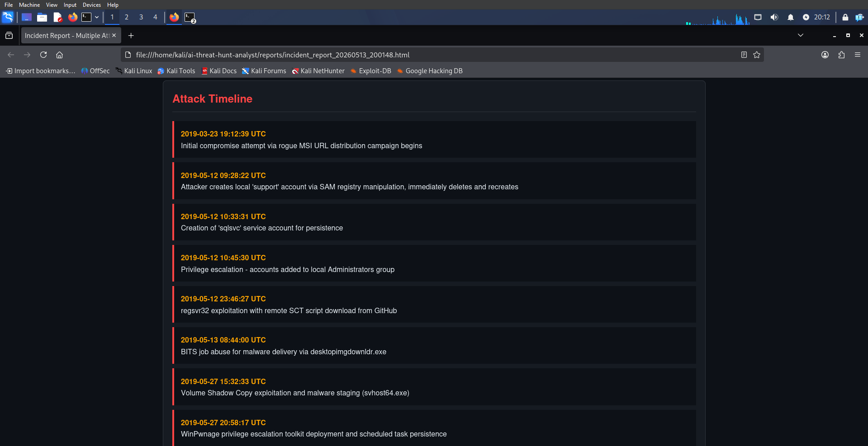Click the session logout icon
The width and height of the screenshot is (868, 446).
859,17
